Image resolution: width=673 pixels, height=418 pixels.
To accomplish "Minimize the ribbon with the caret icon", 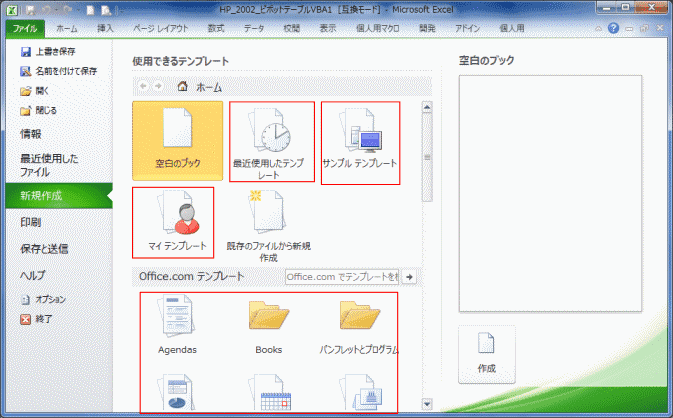I will tap(598, 29).
